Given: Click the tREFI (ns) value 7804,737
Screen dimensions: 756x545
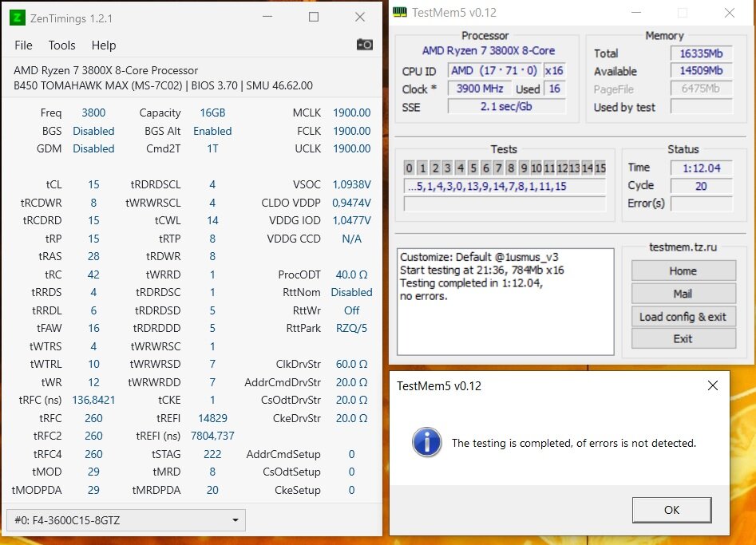Looking at the screenshot, I should pyautogui.click(x=212, y=436).
